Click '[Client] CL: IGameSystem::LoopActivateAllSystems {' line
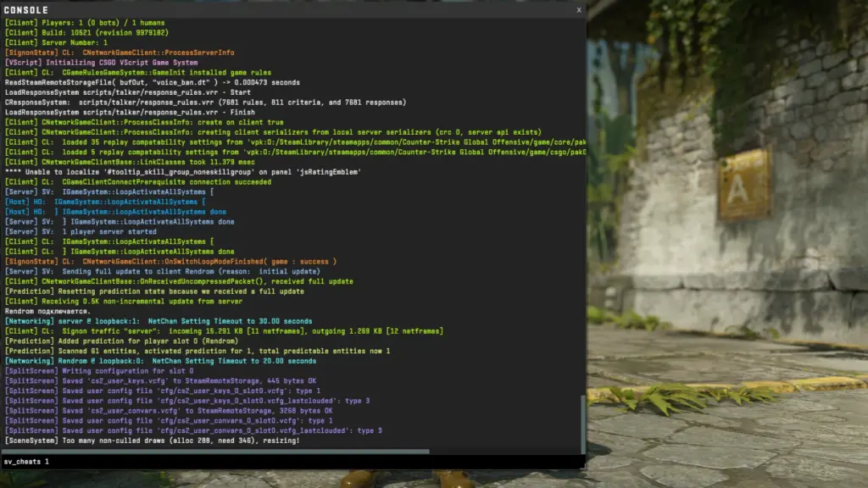This screenshot has width=868, height=488. pyautogui.click(x=109, y=241)
